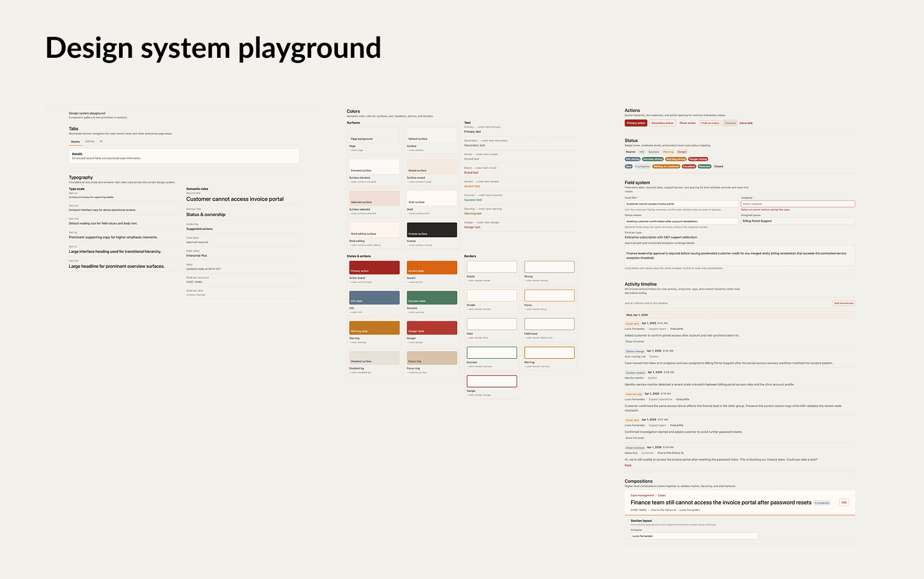Click the Reply link under Marta Ruiz's email
Image resolution: width=924 pixels, height=579 pixels.
tap(628, 465)
